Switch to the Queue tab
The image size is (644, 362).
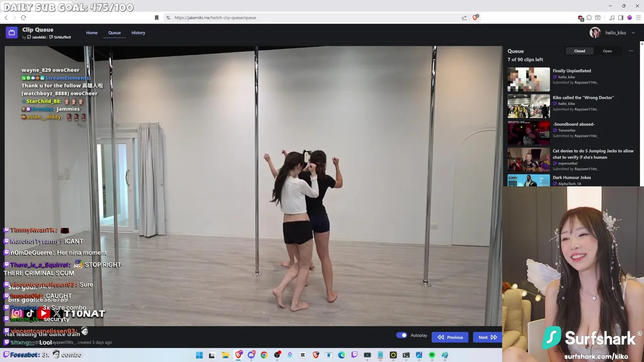(x=114, y=33)
